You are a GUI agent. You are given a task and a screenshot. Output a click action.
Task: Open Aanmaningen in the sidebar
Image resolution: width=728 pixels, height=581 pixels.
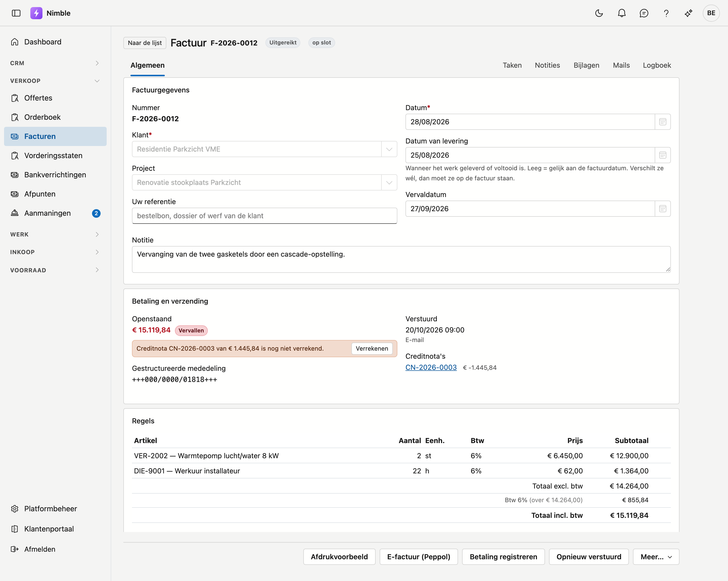55,213
